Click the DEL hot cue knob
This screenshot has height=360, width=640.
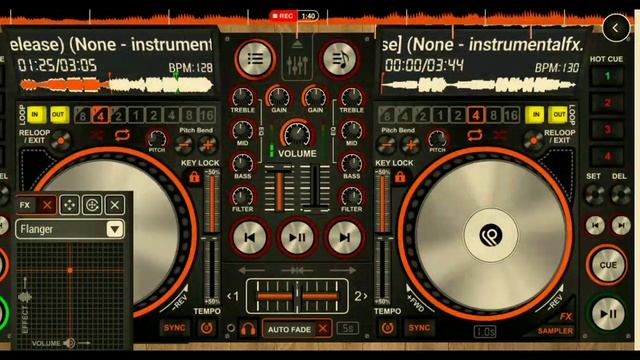(620, 194)
